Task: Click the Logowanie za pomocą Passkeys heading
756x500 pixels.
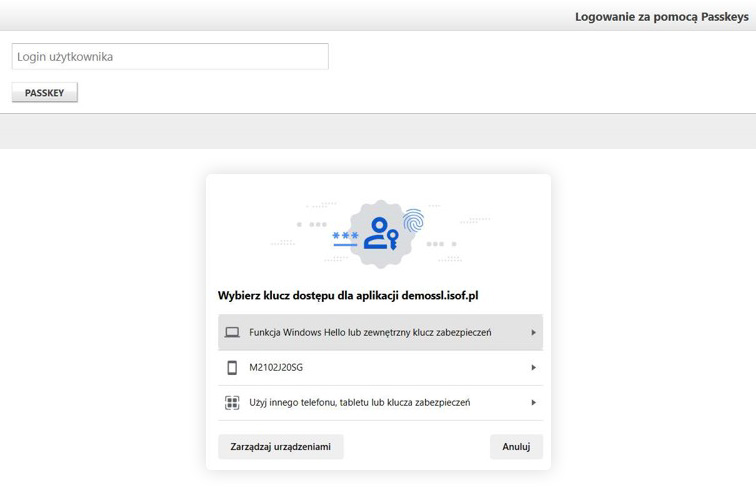Action: pos(662,17)
